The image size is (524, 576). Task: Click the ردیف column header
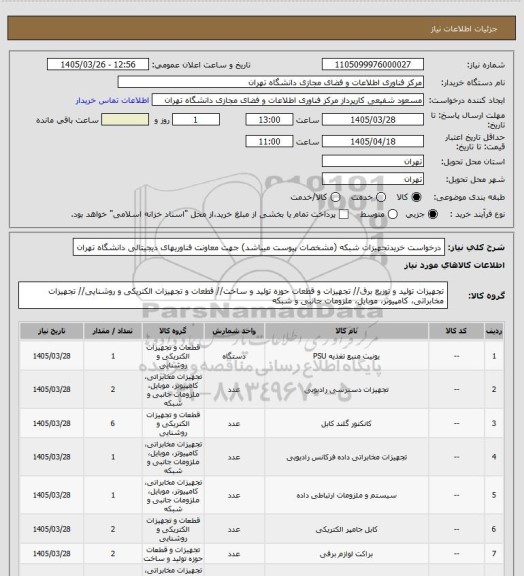click(x=494, y=331)
